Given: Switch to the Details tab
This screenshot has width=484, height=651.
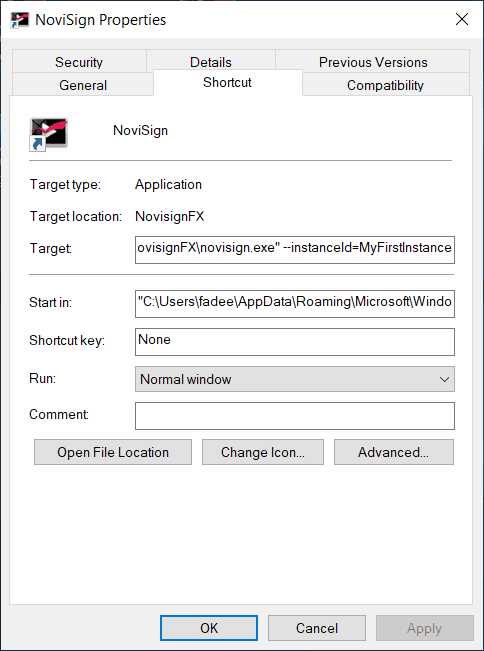Looking at the screenshot, I should 211,62.
